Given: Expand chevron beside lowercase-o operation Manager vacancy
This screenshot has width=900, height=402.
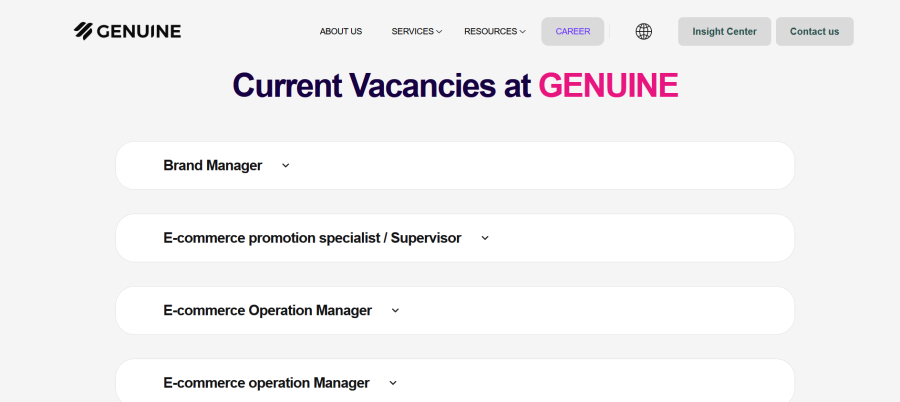Looking at the screenshot, I should (393, 383).
